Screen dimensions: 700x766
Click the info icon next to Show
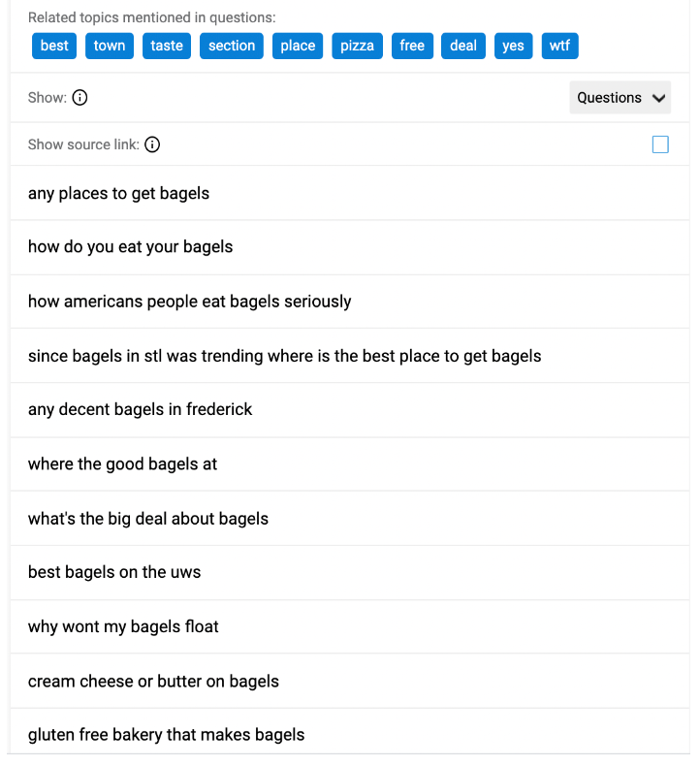[80, 98]
